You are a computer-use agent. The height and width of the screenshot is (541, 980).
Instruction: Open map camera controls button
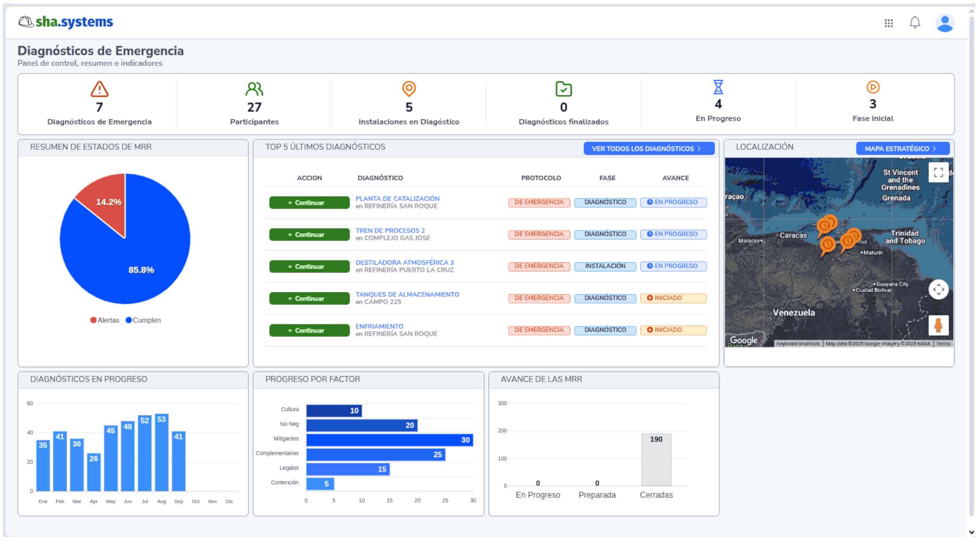point(938,289)
